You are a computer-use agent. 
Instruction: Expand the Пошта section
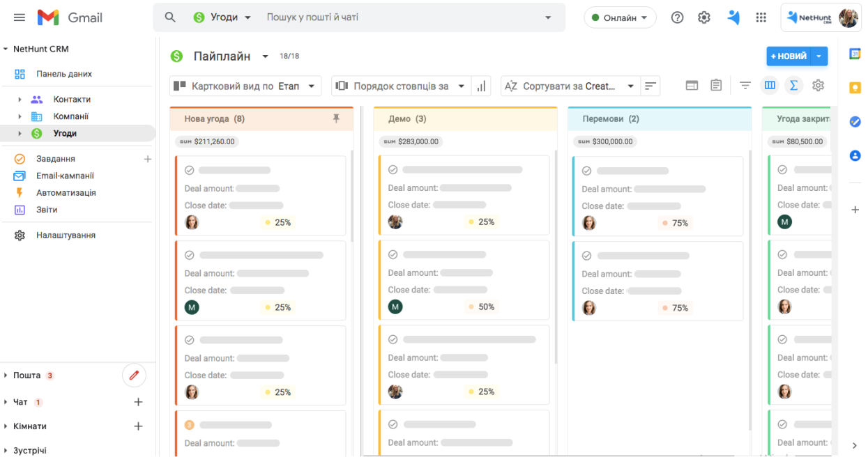[6, 375]
